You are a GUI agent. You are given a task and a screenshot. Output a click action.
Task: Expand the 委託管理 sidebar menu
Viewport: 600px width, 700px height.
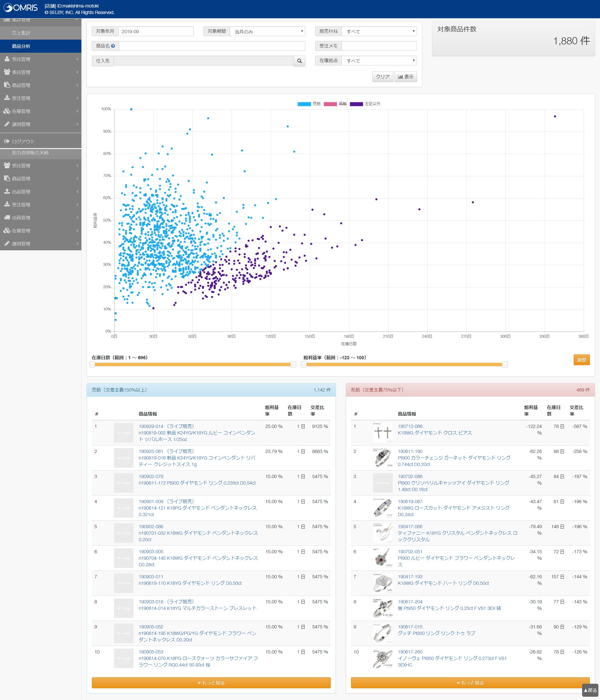pos(41,72)
